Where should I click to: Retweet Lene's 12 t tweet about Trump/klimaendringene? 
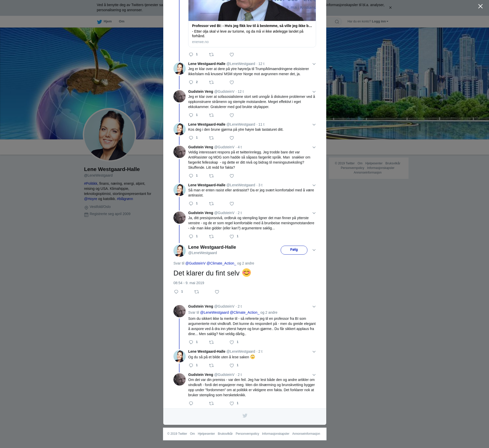pyautogui.click(x=211, y=82)
